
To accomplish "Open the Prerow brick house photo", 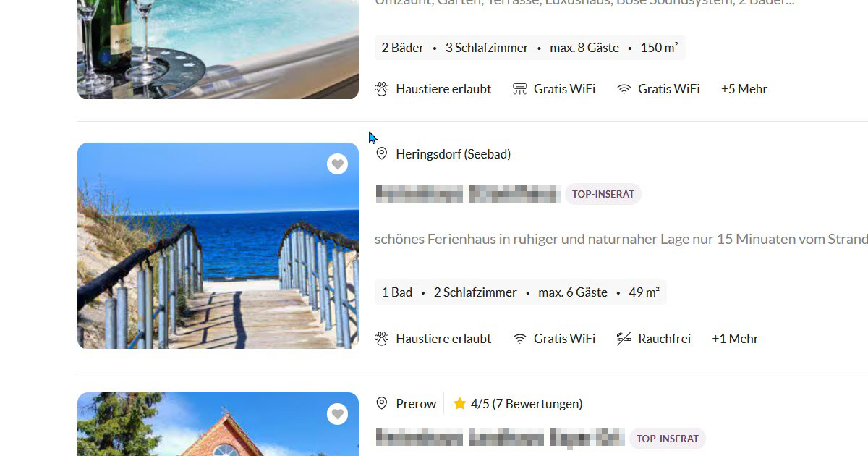I will point(218,424).
